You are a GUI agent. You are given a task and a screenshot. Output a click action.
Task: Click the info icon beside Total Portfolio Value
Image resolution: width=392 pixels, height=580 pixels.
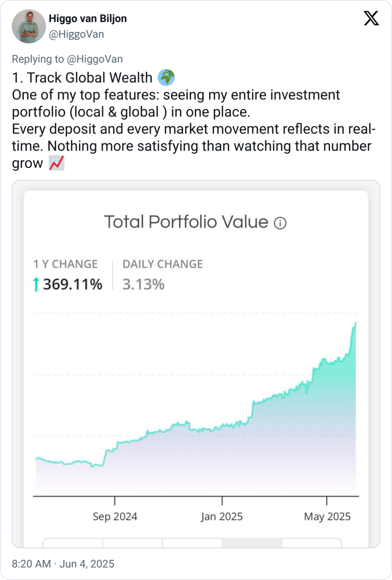pyautogui.click(x=280, y=223)
